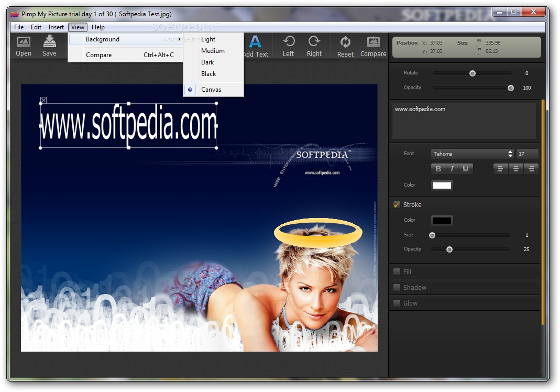
Task: Click the font size field showing 17
Action: coord(527,154)
